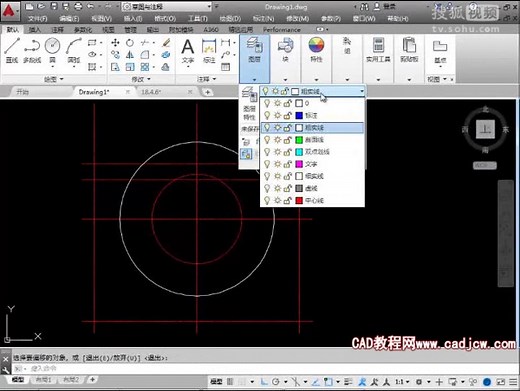Click the Save icon in quick access toolbar

(x=53, y=6)
